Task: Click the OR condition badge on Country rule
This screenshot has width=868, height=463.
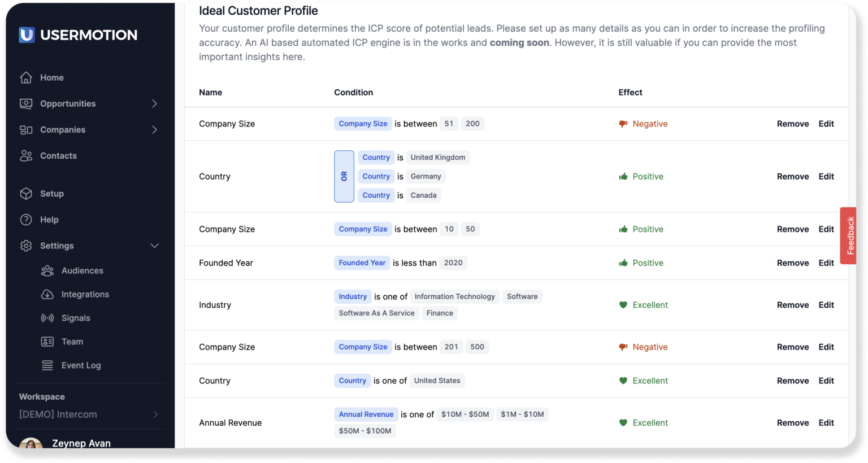Action: coord(344,176)
